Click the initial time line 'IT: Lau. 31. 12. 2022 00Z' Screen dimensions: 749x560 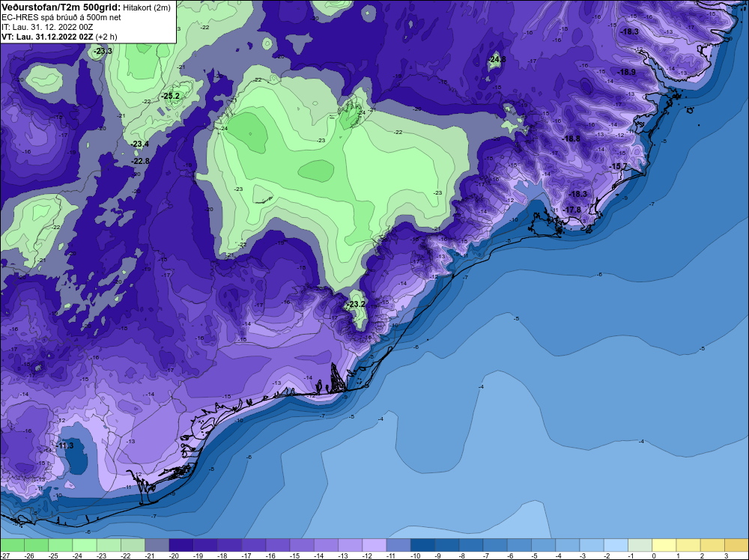[47, 27]
